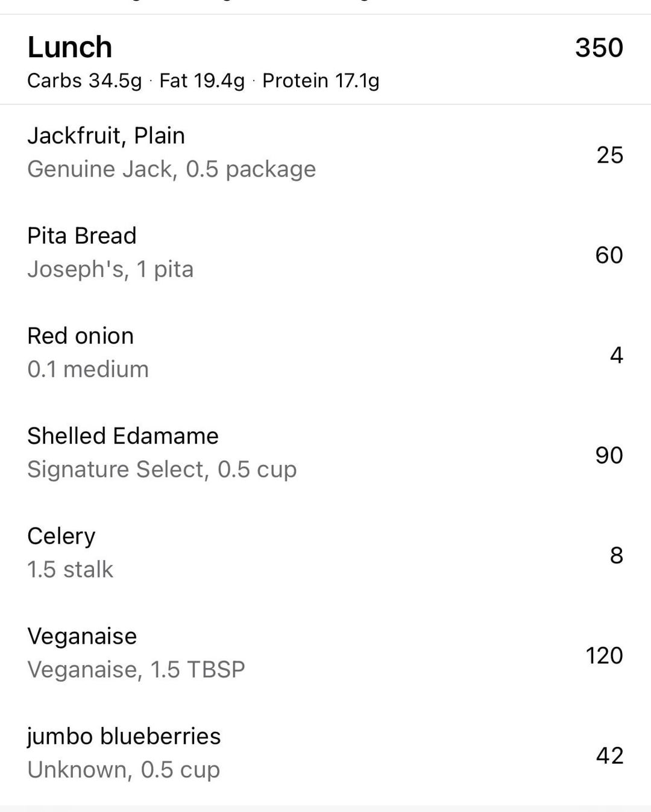
Task: Click the 350 total calories for Lunch
Action: click(599, 48)
